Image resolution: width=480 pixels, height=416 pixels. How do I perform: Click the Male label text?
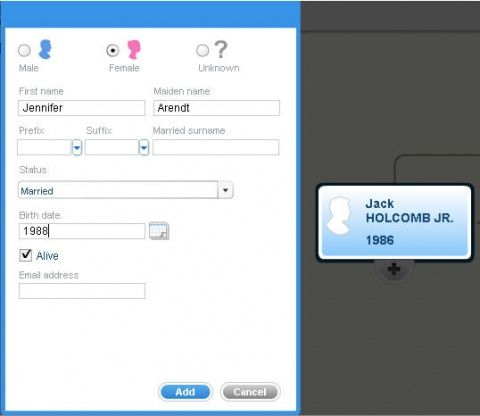[29, 68]
